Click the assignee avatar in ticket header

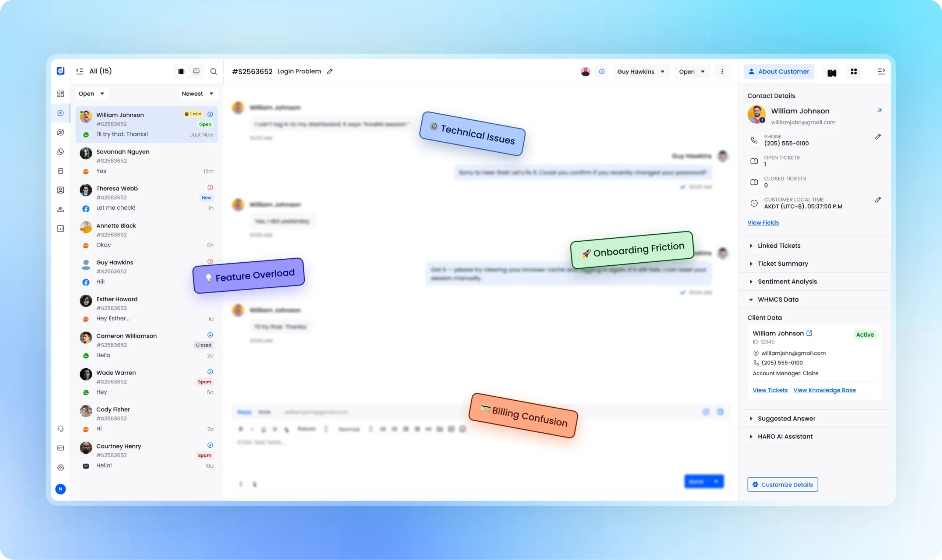(585, 71)
